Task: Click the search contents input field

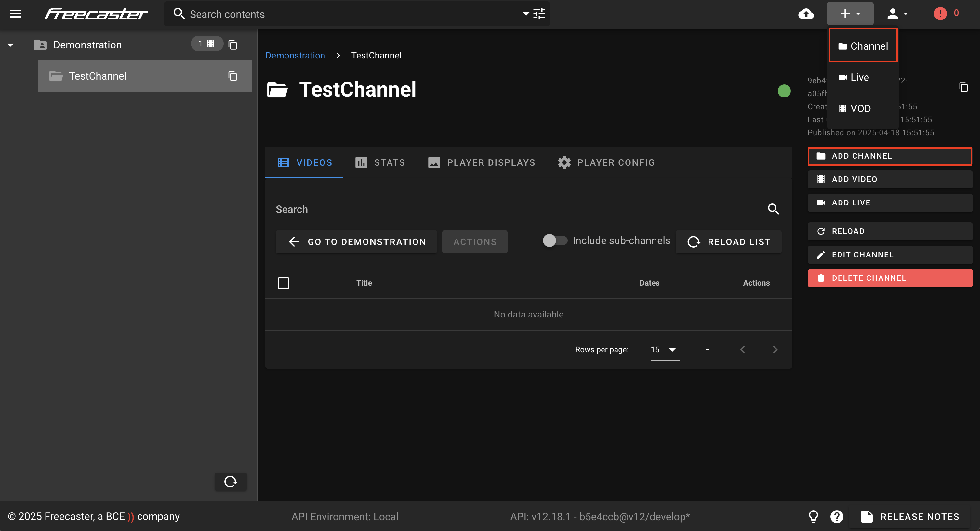Action: click(354, 14)
